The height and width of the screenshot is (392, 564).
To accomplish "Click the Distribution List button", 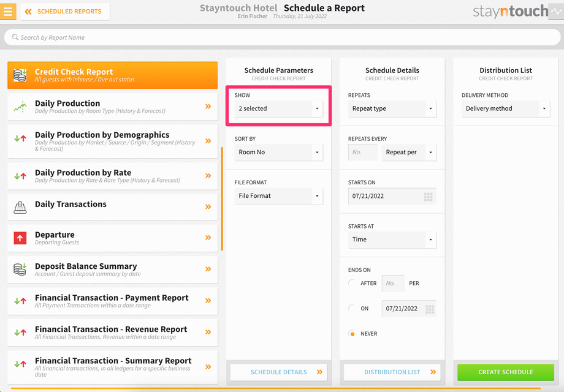I will tap(392, 372).
